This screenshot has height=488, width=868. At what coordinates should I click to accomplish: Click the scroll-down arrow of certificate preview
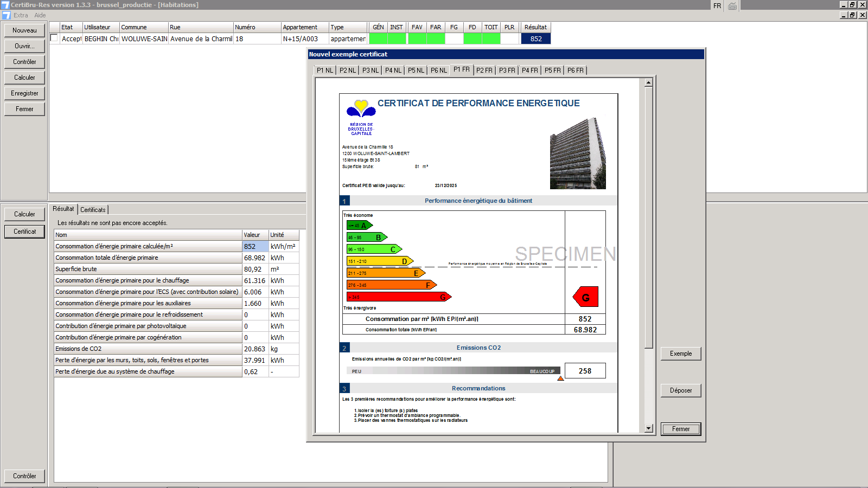click(648, 428)
